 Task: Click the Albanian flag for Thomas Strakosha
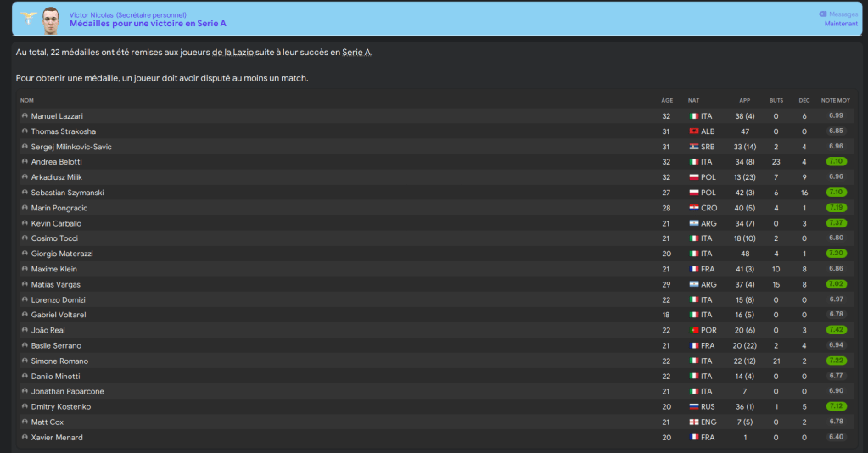click(693, 131)
